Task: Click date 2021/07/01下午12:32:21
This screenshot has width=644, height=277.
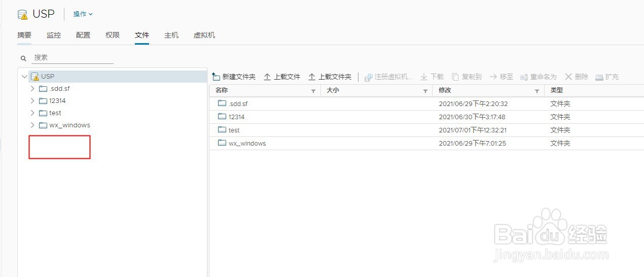Action: 473,130
